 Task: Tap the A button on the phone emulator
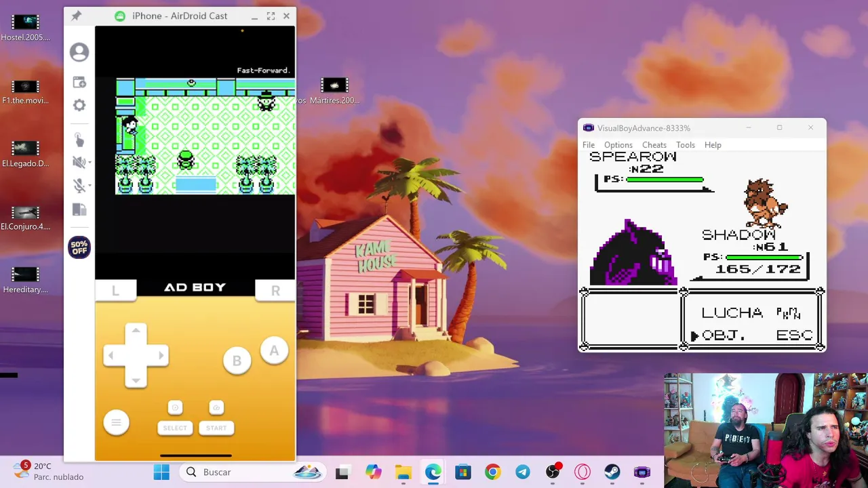click(x=274, y=351)
